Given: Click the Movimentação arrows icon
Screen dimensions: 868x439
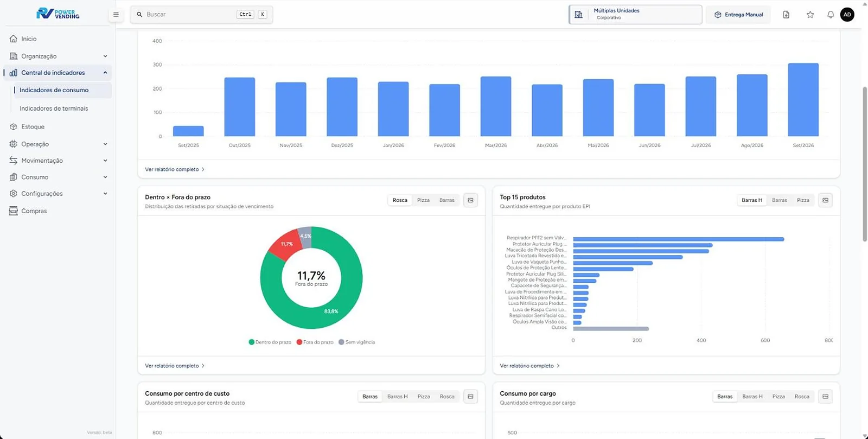Looking at the screenshot, I should click(x=14, y=161).
